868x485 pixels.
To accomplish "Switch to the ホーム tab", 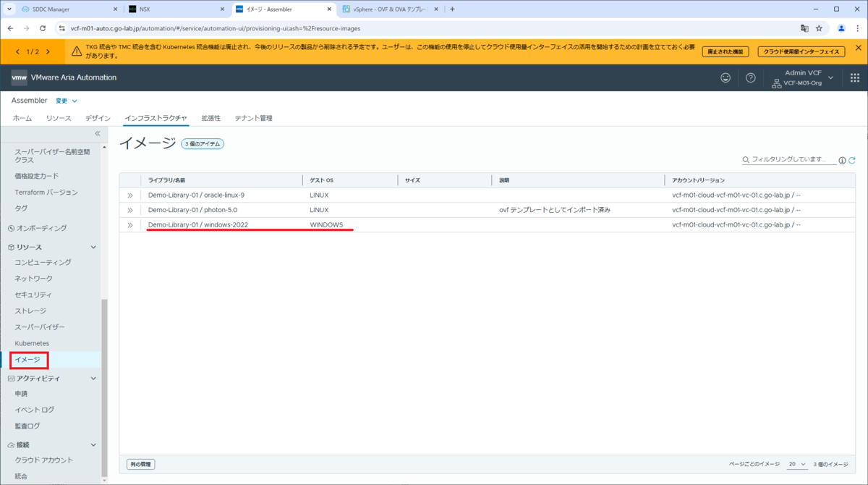I will pyautogui.click(x=22, y=118).
